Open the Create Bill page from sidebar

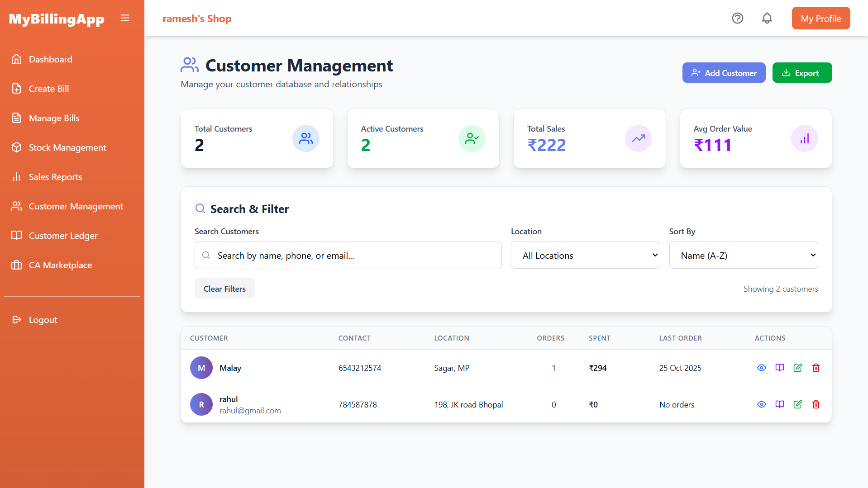49,89
